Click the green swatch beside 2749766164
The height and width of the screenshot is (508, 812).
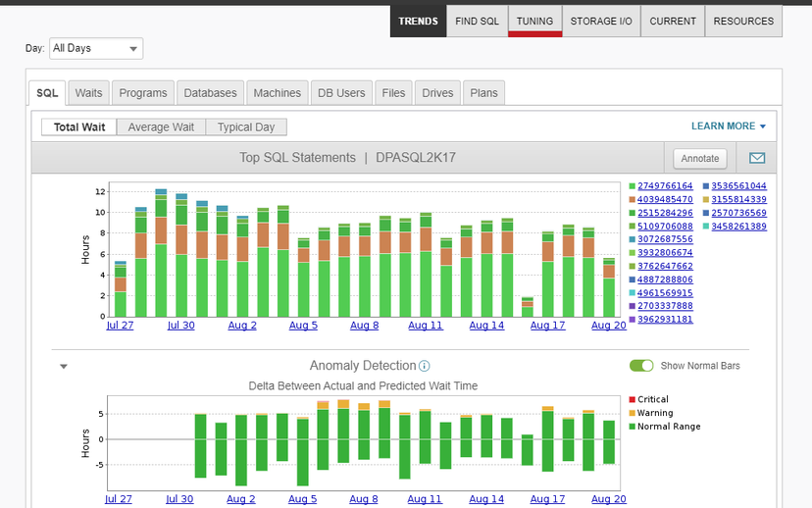pos(632,186)
